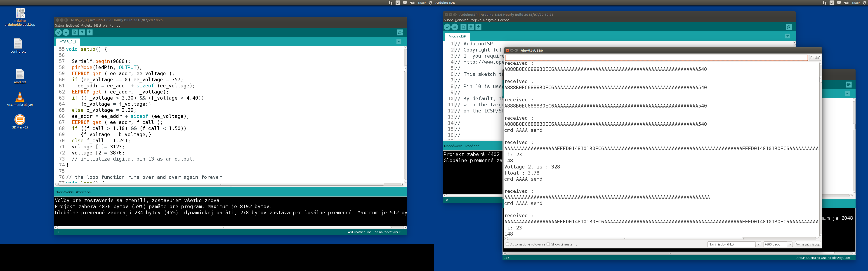Open Serial Monitor in ArduinoISP window
The height and width of the screenshot is (271, 868).
click(789, 27)
